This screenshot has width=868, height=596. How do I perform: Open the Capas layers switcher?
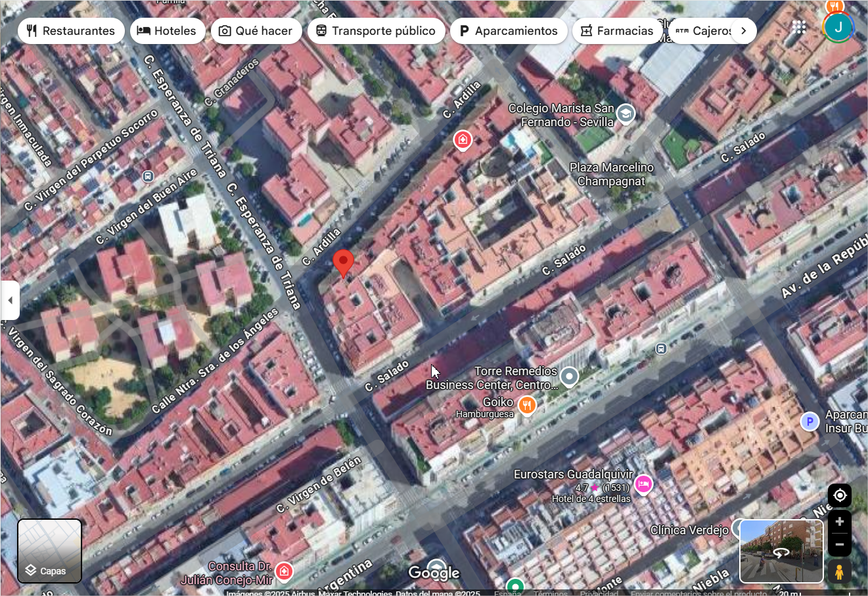50,551
